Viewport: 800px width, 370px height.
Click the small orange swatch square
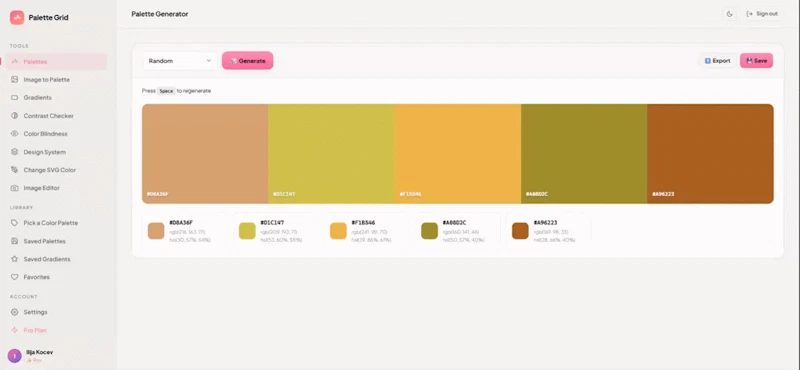(x=338, y=231)
